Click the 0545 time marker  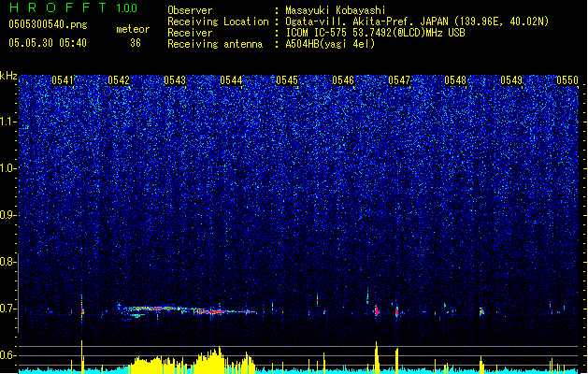287,80
